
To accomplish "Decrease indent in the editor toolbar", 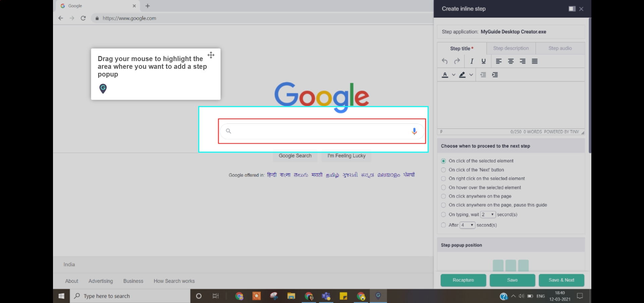I will tap(483, 75).
